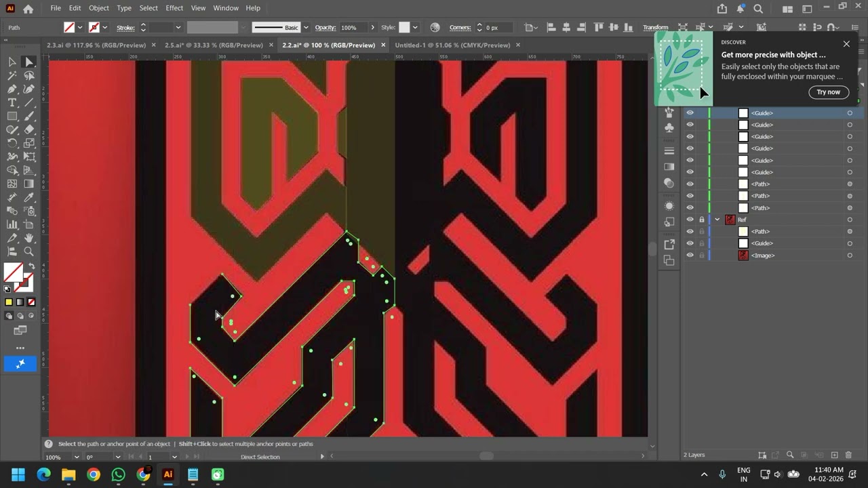This screenshot has width=868, height=488.
Task: Open the File menu
Action: pyautogui.click(x=56, y=8)
